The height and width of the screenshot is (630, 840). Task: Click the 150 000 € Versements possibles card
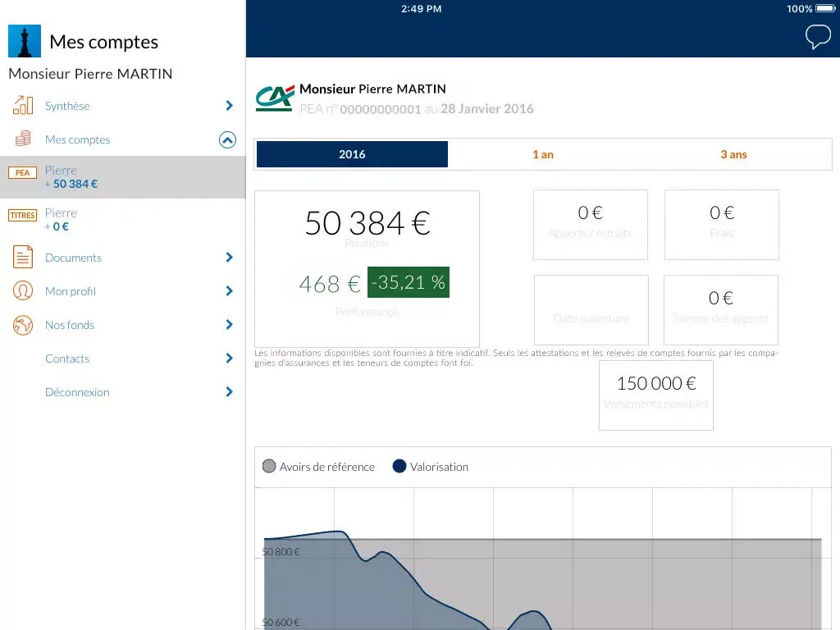[656, 395]
